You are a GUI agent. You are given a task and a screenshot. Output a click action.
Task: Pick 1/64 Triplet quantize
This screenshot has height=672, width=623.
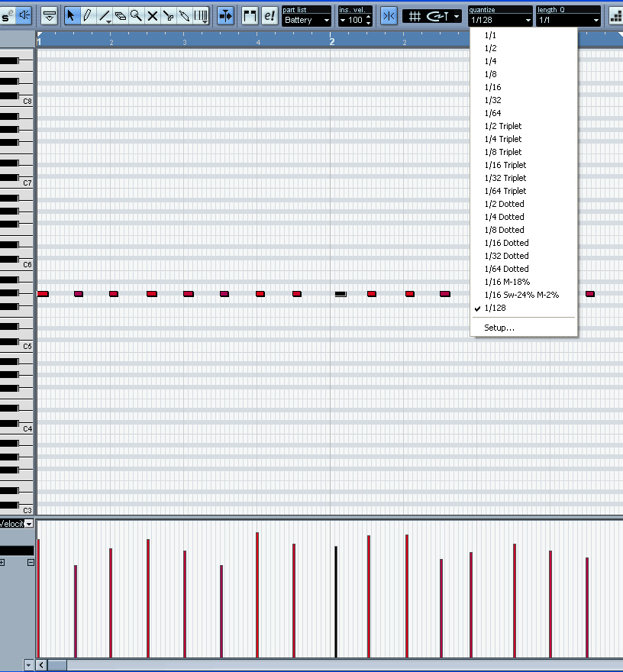524,191
